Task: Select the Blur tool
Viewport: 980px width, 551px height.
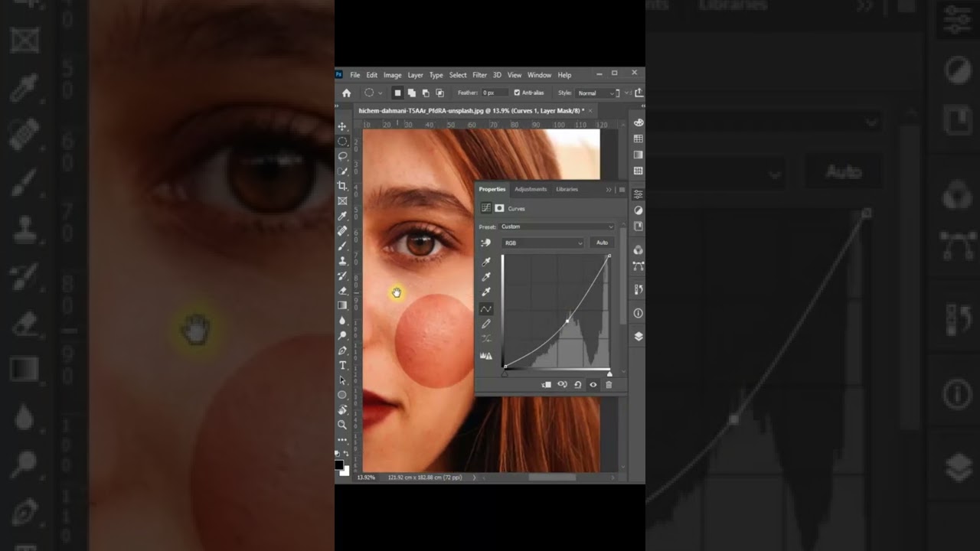Action: (342, 320)
